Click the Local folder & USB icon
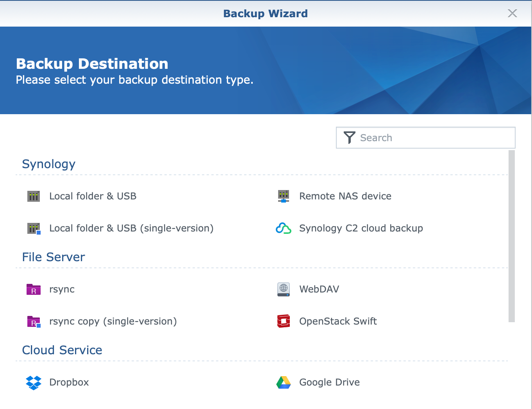 (x=34, y=196)
